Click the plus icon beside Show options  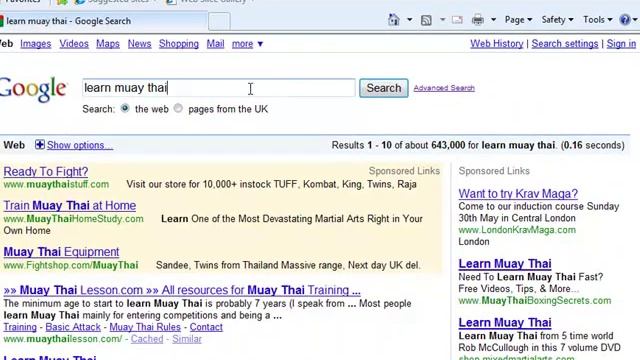point(40,144)
